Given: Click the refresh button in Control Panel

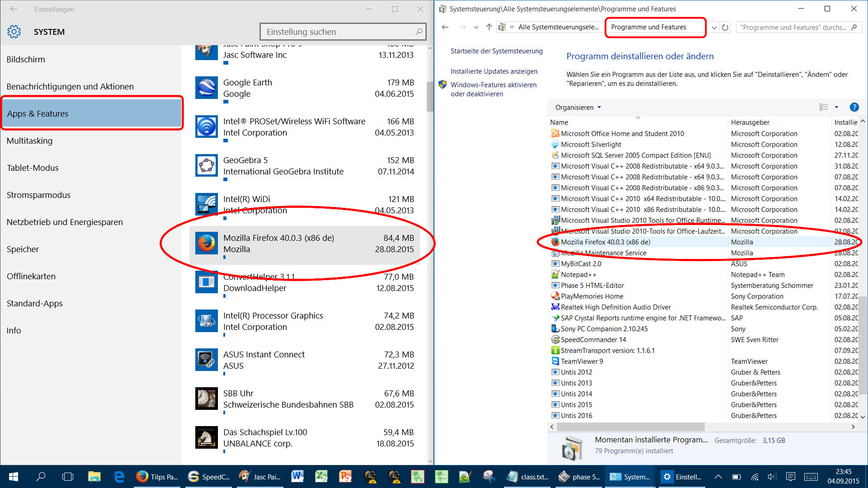Looking at the screenshot, I should [x=725, y=28].
